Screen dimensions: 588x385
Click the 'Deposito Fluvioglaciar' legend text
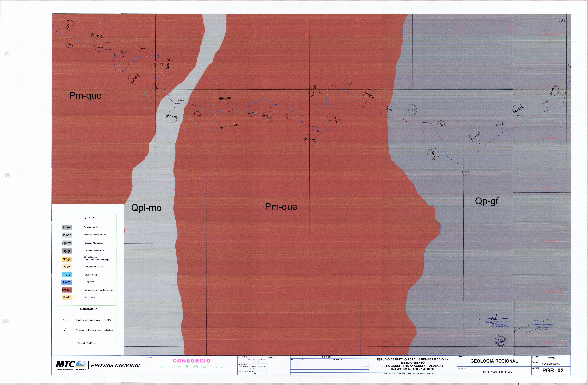click(x=94, y=251)
